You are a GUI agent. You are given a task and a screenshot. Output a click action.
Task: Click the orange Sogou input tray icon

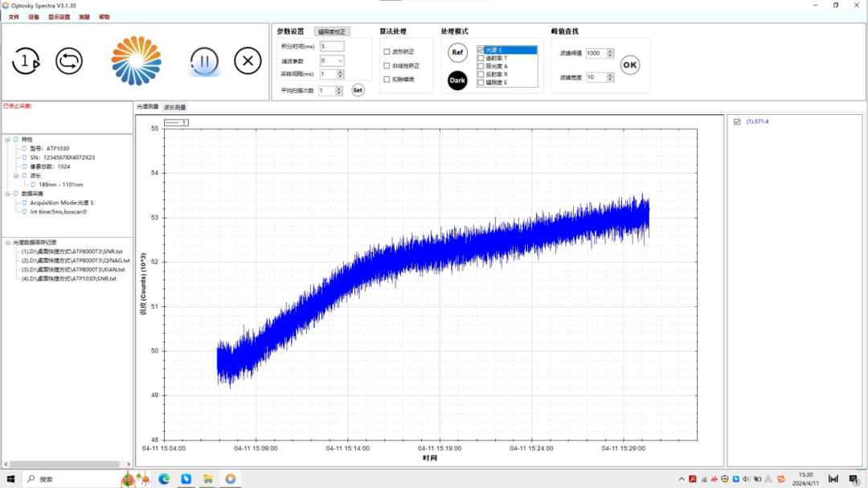pyautogui.click(x=781, y=479)
